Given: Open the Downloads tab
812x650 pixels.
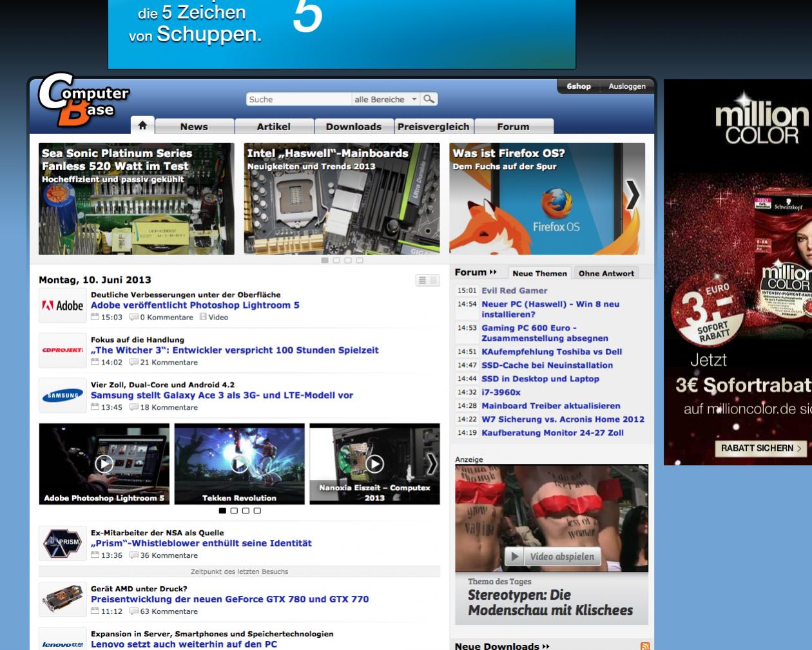Looking at the screenshot, I should [x=354, y=126].
